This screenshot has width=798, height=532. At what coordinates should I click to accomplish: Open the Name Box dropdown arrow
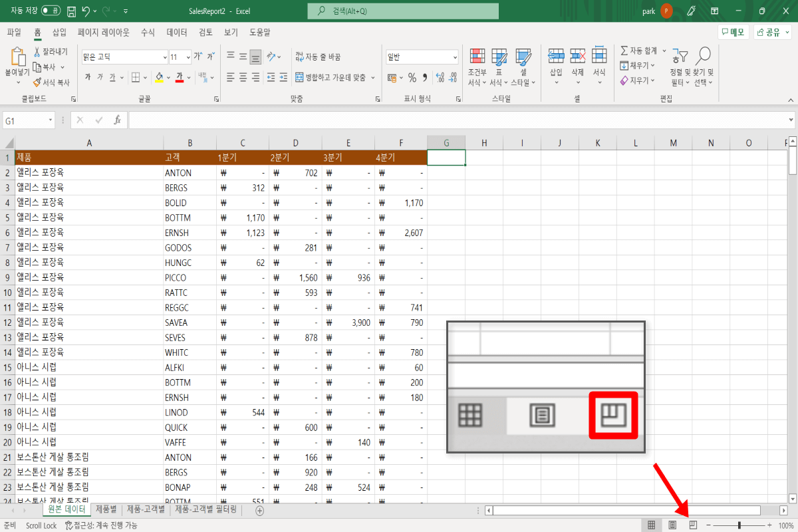click(x=51, y=120)
